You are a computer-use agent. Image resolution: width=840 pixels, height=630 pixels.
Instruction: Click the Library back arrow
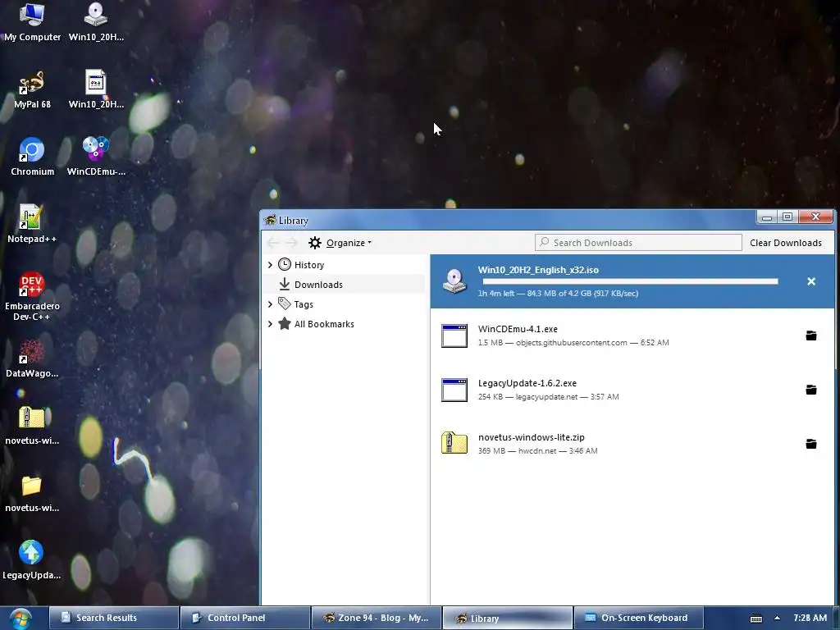coord(273,243)
